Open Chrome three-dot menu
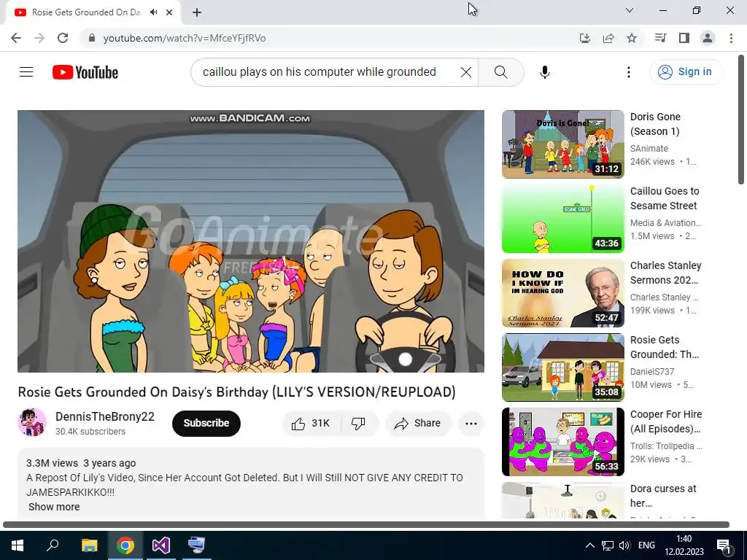The image size is (747, 560). pos(731,38)
